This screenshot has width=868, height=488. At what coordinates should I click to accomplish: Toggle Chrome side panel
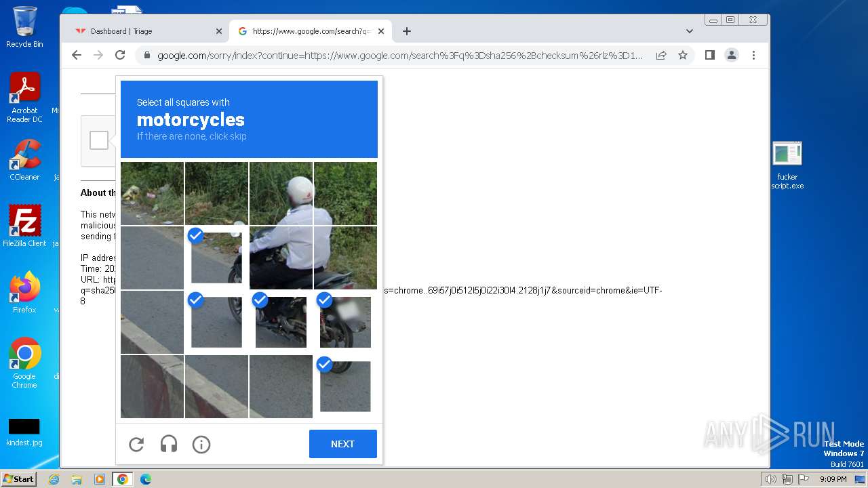[x=710, y=55]
